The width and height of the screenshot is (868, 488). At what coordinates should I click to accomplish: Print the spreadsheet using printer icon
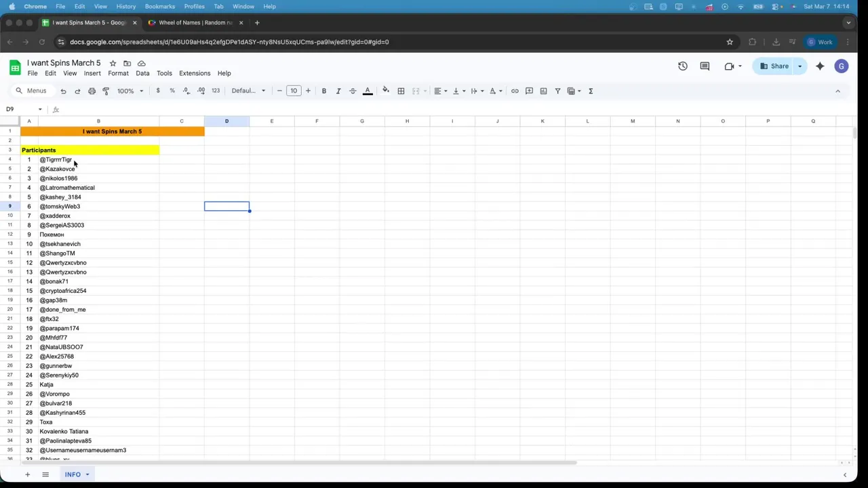(x=92, y=91)
